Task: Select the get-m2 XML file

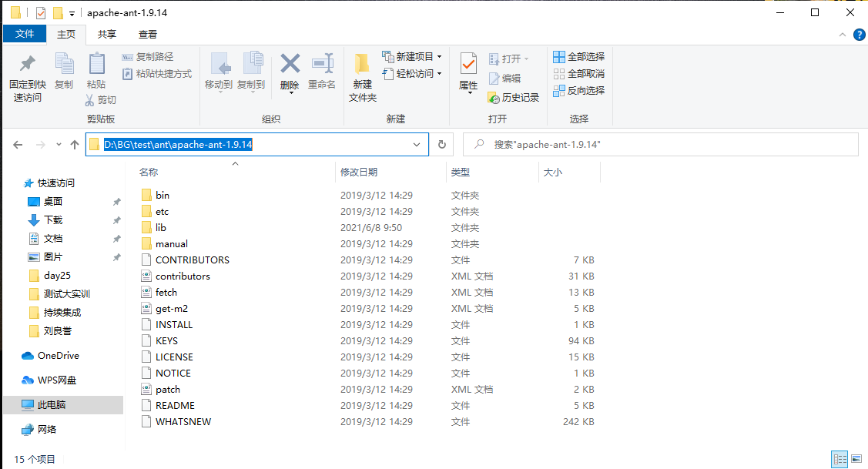Action: pyautogui.click(x=164, y=308)
